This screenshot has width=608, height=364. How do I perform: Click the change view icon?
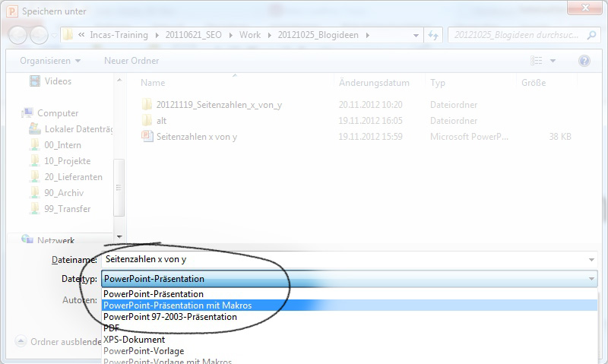point(537,61)
